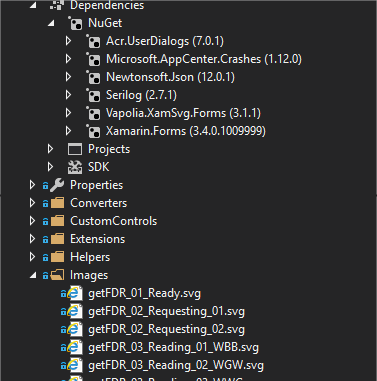This screenshot has height=381, width=377.
Task: Select file getFDR_02_Requesting_01.svg
Action: 166,311
